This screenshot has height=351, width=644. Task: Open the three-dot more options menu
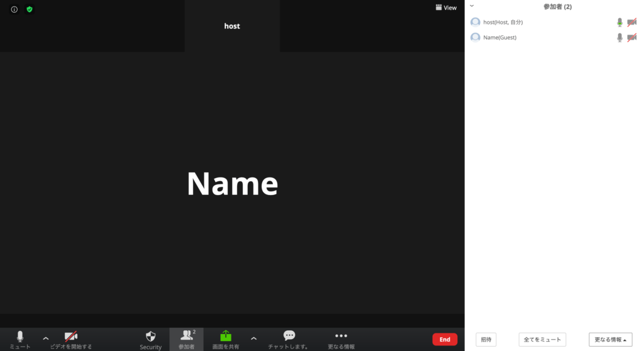pos(341,336)
